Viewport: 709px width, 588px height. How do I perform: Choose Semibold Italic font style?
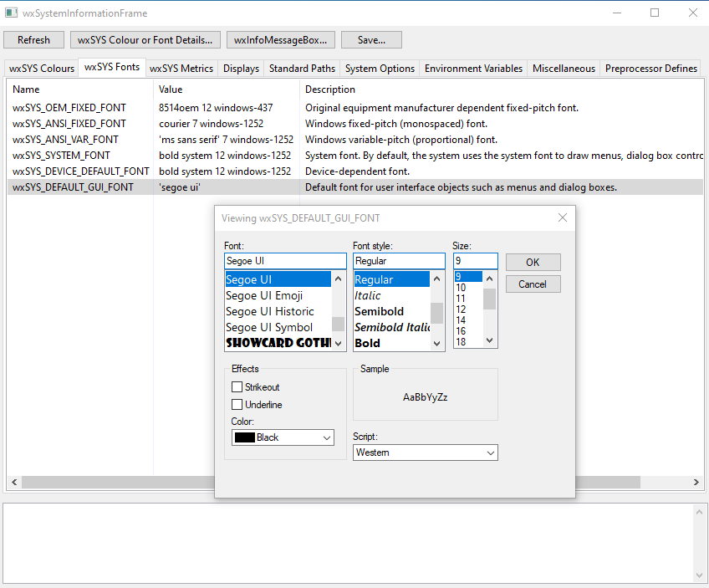click(x=392, y=327)
